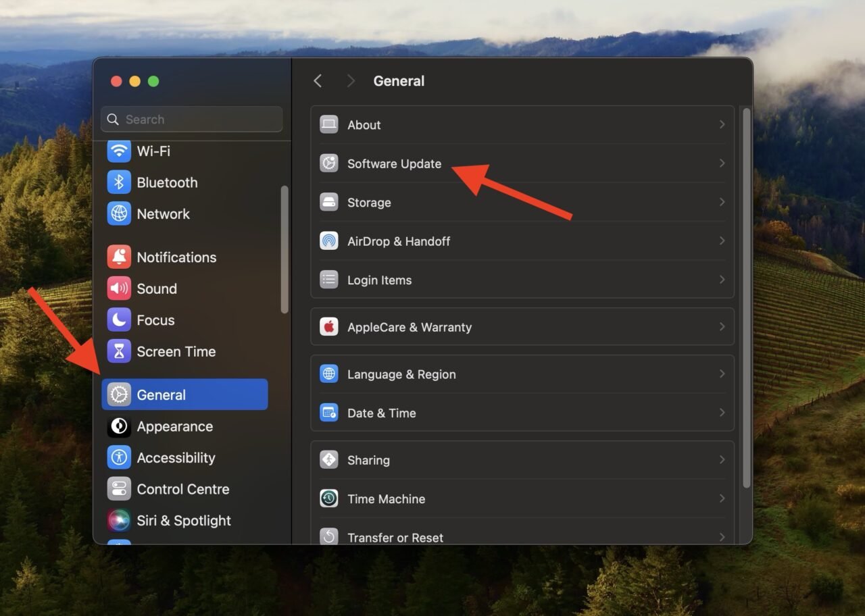Select the Network globe icon
This screenshot has height=616, width=865.
pos(119,214)
